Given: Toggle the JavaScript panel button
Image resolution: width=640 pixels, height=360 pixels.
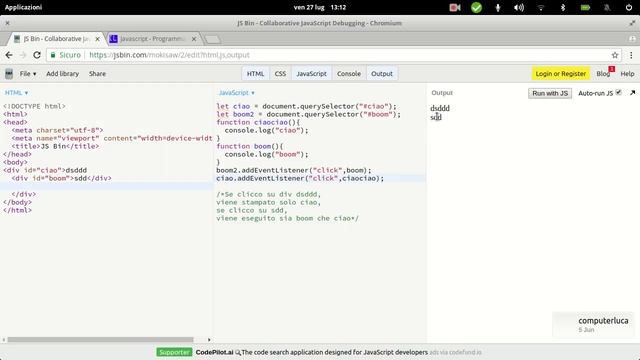Looking at the screenshot, I should click(311, 74).
